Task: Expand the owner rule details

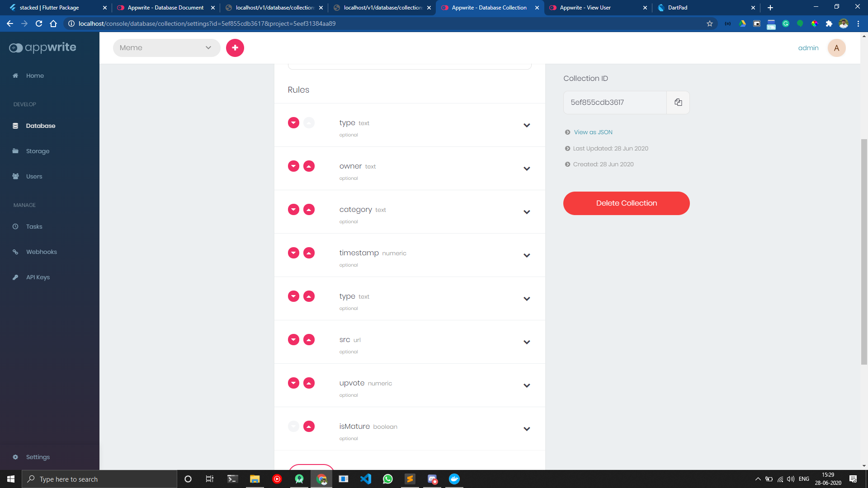Action: [527, 169]
